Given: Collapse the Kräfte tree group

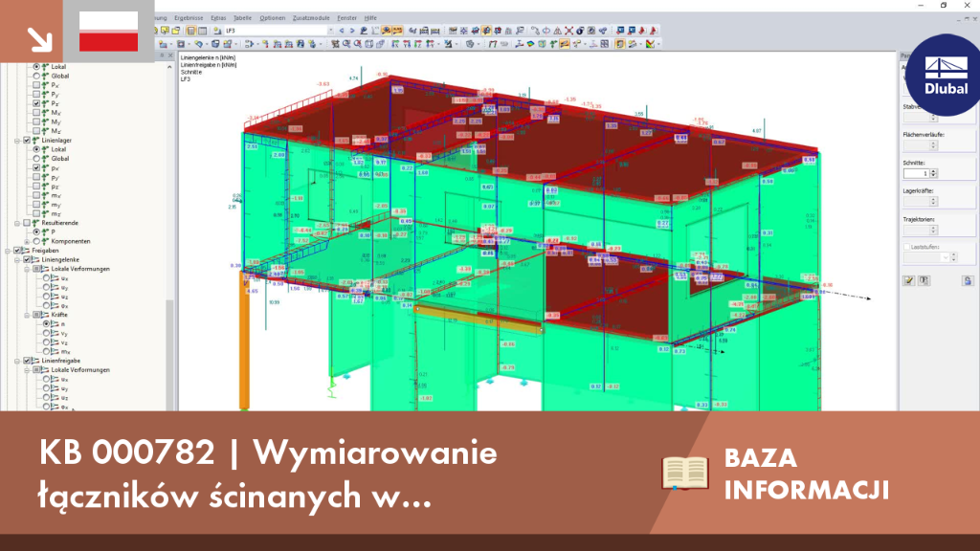Looking at the screenshot, I should click(28, 315).
